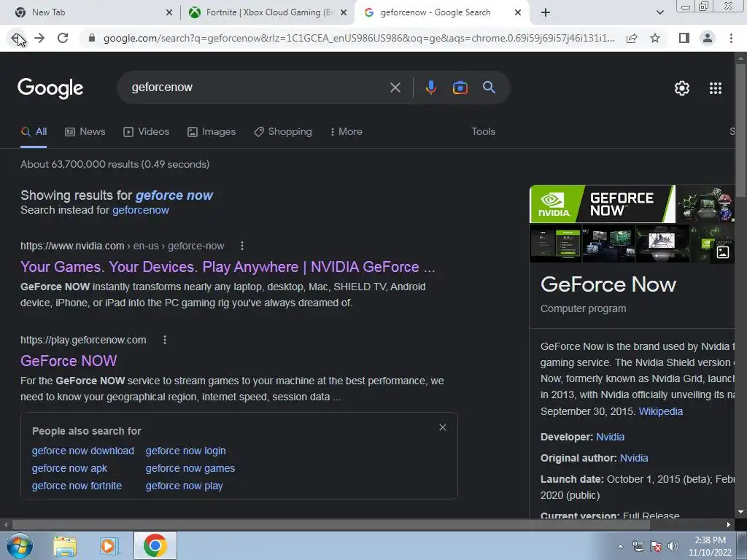Open the Chrome profile avatar
747x560 pixels.
pyautogui.click(x=708, y=38)
